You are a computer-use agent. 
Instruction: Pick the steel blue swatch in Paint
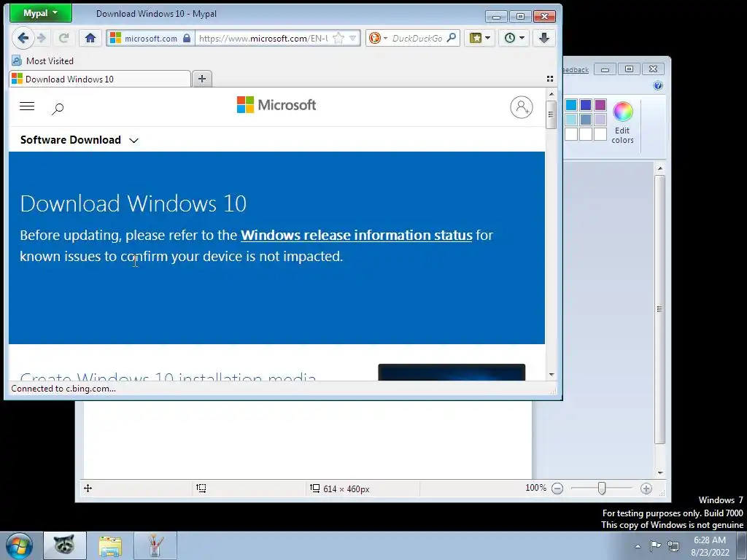586,120
